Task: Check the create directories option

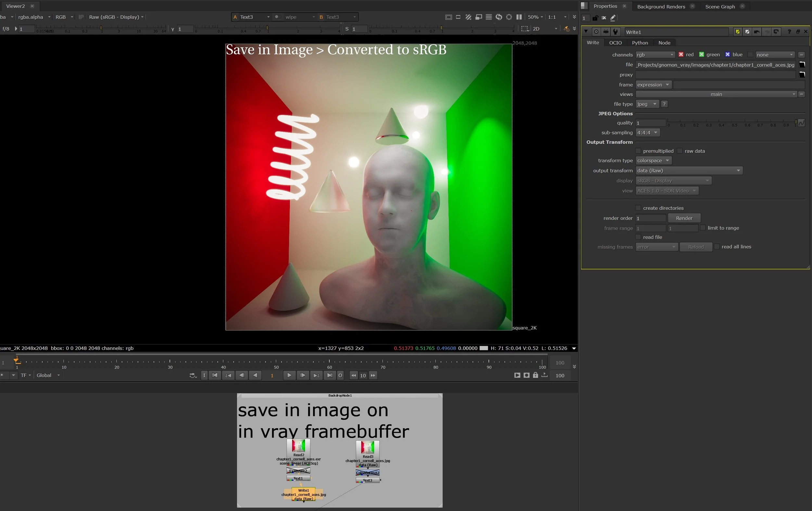Action: (x=638, y=208)
